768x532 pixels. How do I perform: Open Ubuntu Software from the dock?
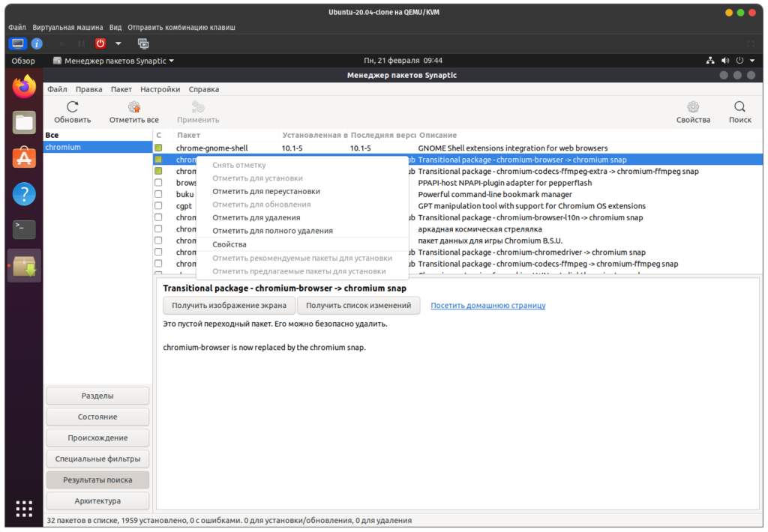(24, 158)
